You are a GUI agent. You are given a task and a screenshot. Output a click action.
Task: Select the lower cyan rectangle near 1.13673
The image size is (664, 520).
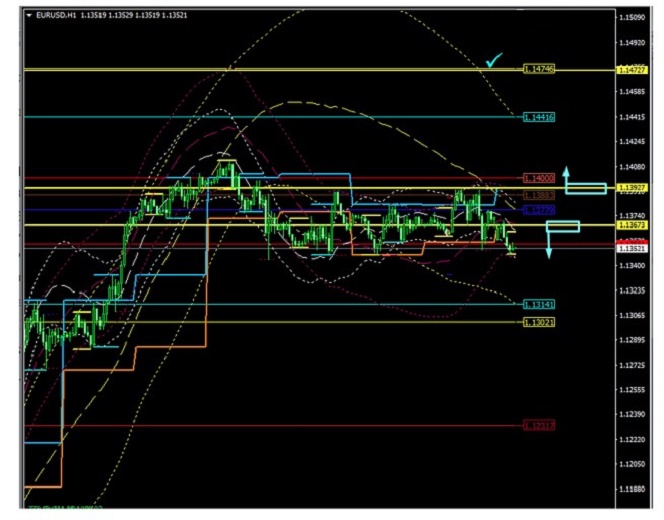point(564,226)
